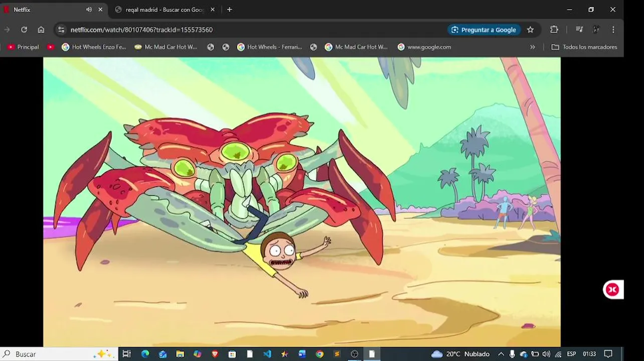Screen dimensions: 644x361
Task: Open the volume speaker tray icon
Action: point(546,354)
